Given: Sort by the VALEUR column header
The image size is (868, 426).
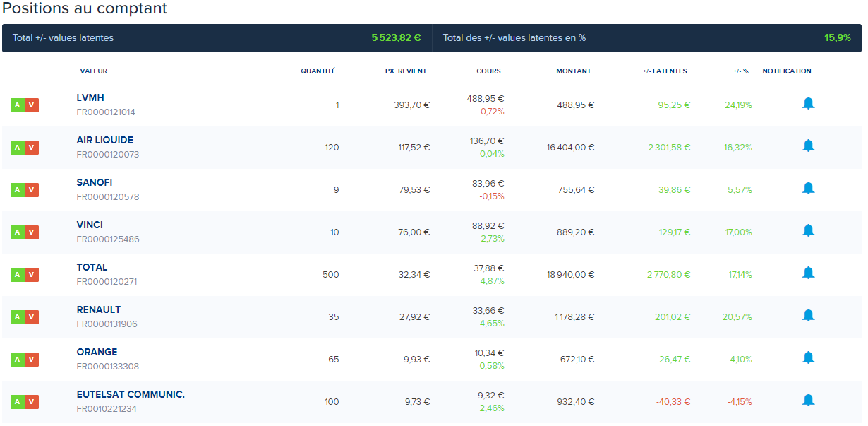Looking at the screenshot, I should click(94, 71).
